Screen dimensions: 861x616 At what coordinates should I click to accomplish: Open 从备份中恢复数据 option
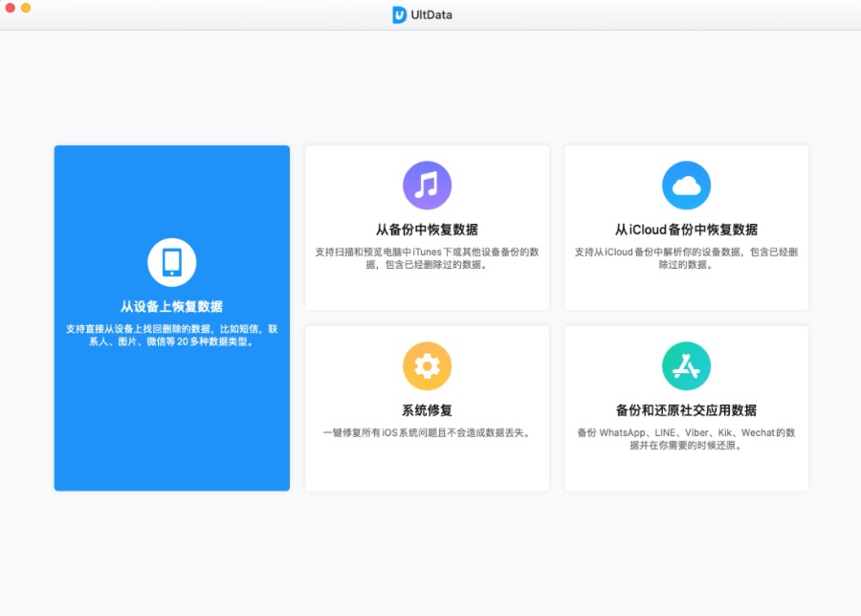428,230
